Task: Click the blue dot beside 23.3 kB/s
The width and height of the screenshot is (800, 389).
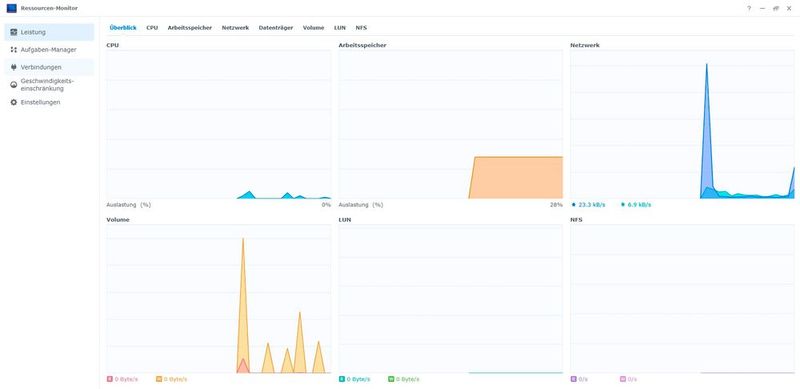Action: pyautogui.click(x=574, y=205)
